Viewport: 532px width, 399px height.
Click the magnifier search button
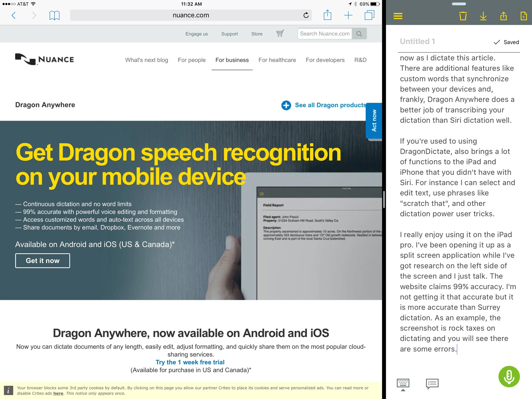pos(359,33)
